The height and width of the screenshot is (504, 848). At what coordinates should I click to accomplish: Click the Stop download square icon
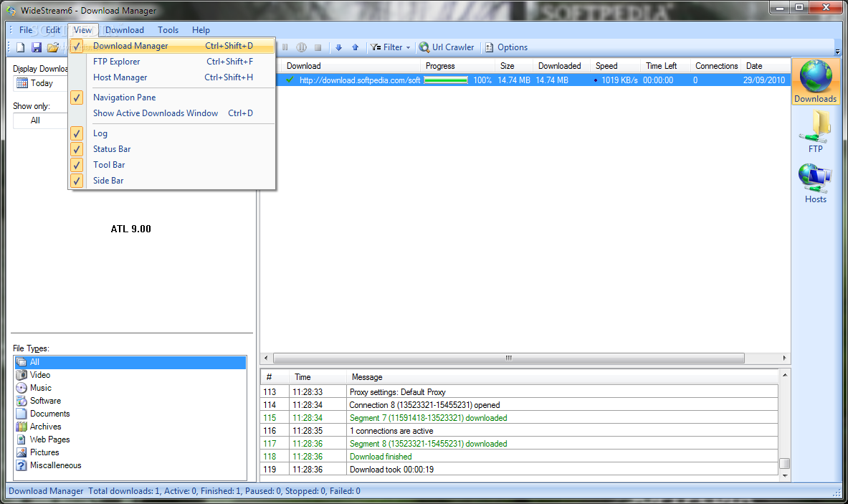point(318,47)
